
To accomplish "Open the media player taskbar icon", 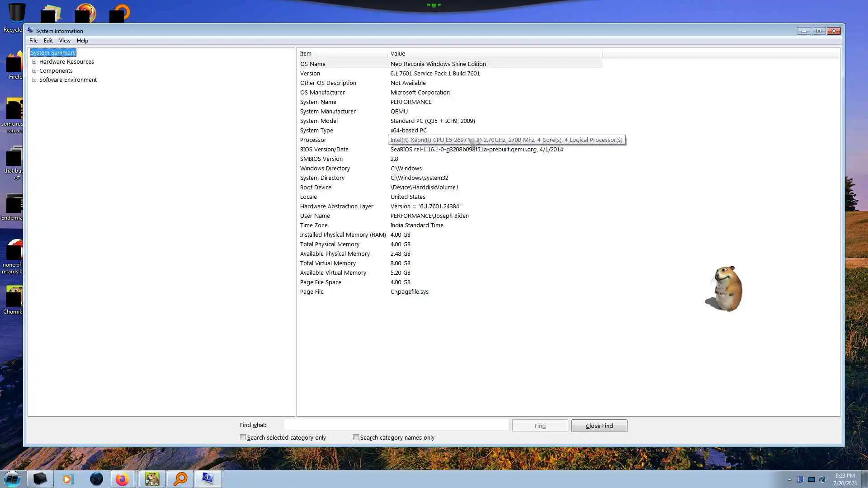I will (67, 479).
